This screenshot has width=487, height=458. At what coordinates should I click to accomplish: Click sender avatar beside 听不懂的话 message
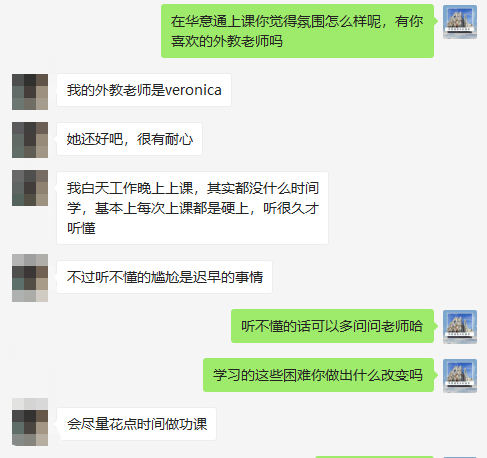tap(460, 327)
